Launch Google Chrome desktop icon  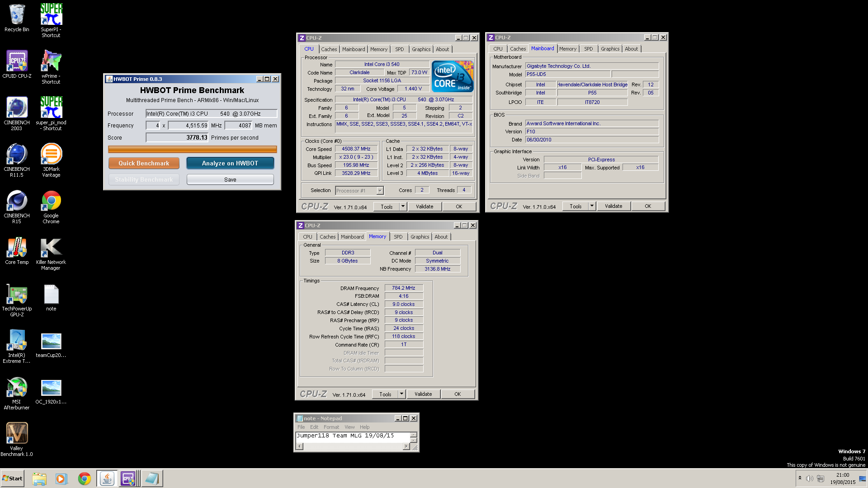pos(51,206)
